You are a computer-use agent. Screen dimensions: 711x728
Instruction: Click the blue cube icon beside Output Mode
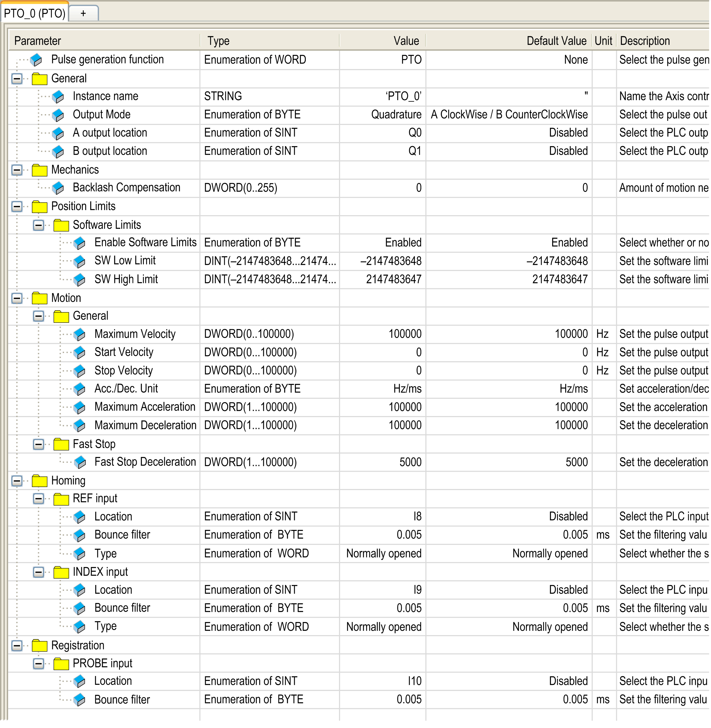pyautogui.click(x=58, y=115)
